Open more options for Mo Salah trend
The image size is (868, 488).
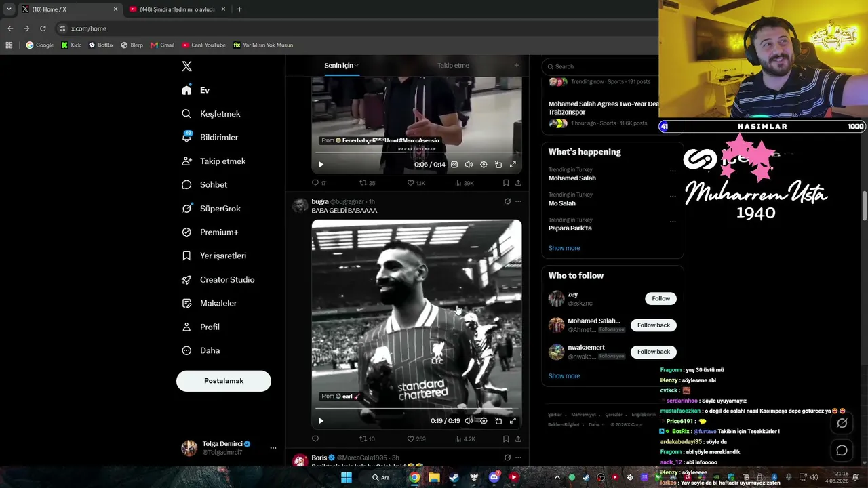(x=673, y=196)
